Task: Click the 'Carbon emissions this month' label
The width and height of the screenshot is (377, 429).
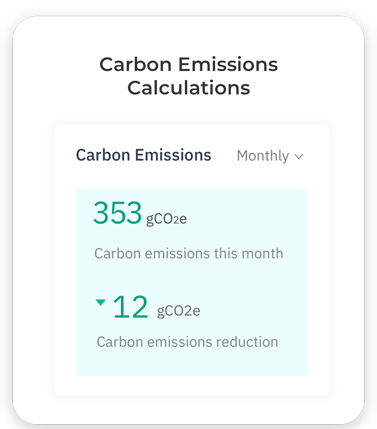Action: pyautogui.click(x=189, y=253)
